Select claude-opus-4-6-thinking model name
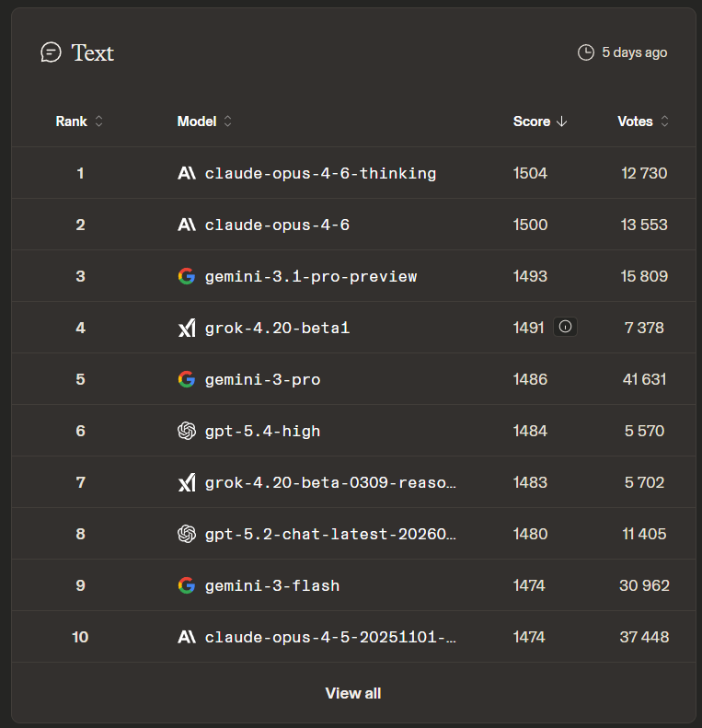Image resolution: width=702 pixels, height=728 pixels. [320, 174]
